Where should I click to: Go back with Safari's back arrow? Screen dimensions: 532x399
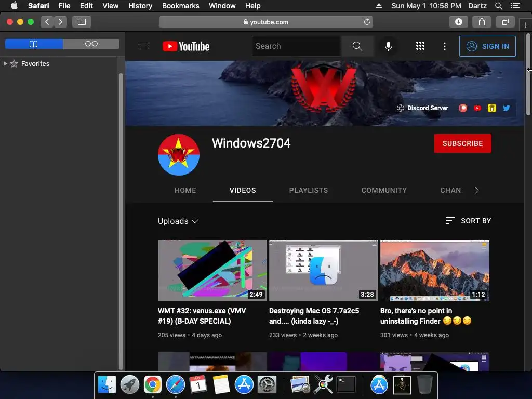(47, 22)
